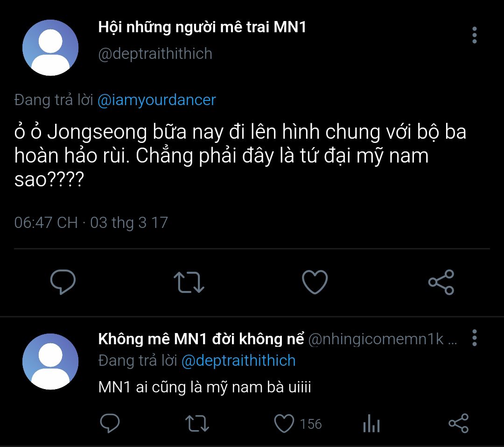504x447 pixels.
Task: Share the reply comment
Action: click(x=458, y=424)
